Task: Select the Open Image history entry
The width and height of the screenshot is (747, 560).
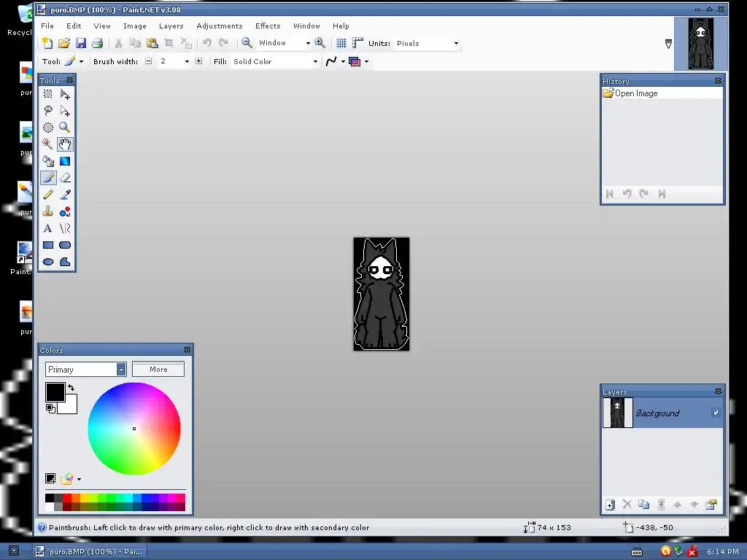Action: click(x=662, y=93)
